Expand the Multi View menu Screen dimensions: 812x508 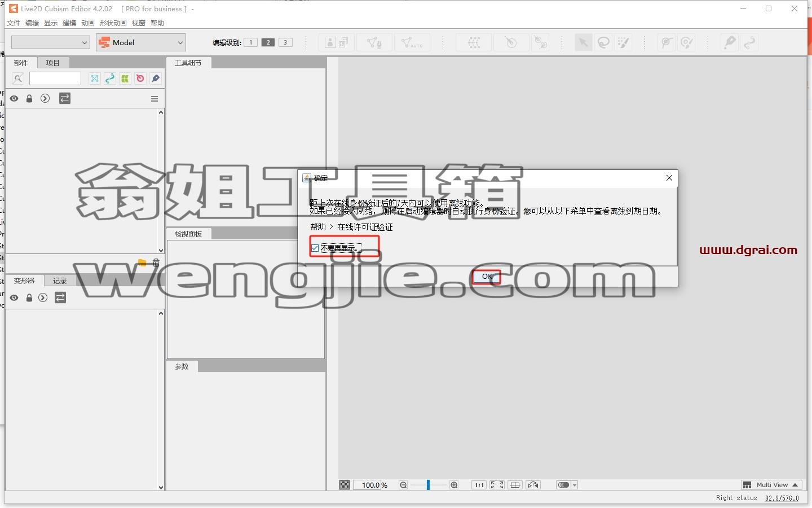click(x=771, y=485)
